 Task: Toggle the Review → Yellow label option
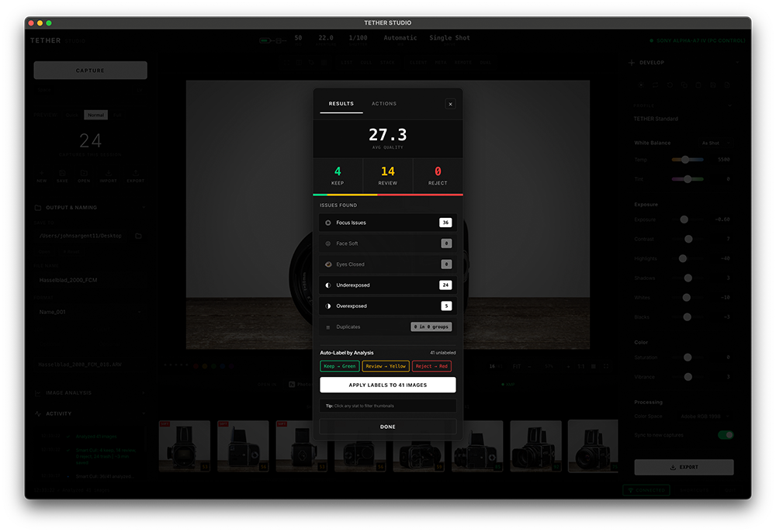pyautogui.click(x=386, y=366)
